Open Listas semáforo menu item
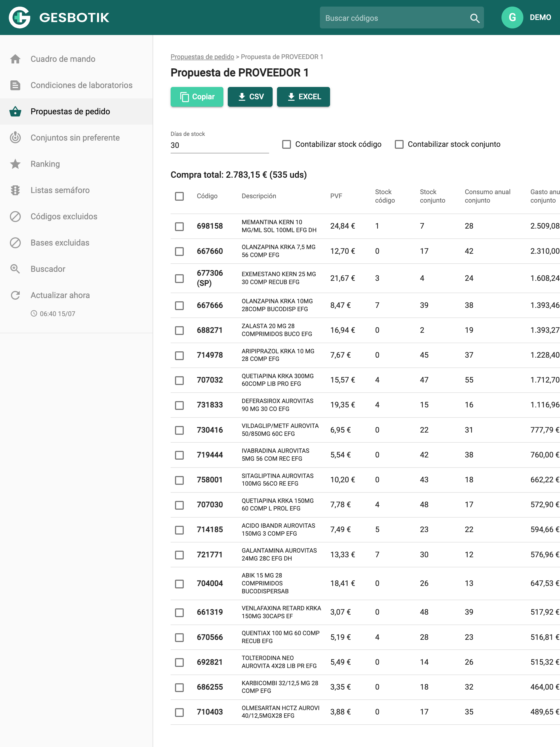The height and width of the screenshot is (747, 560). (76, 190)
